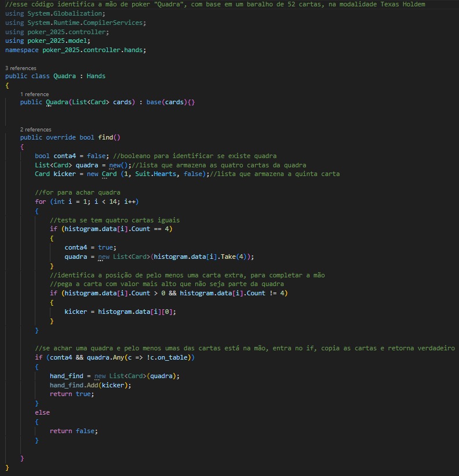Click 'Suit.Hearts' in the kicker declaration
This screenshot has width=459, height=476.
[155, 174]
